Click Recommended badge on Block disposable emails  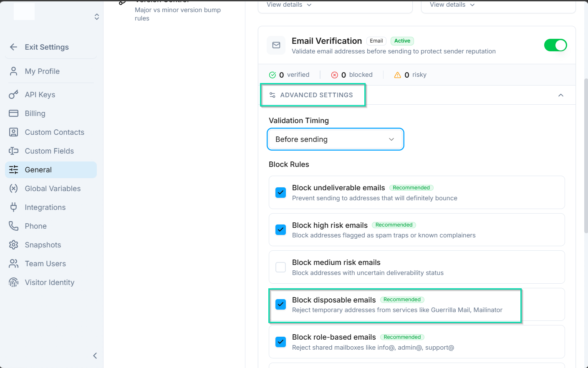coord(402,300)
